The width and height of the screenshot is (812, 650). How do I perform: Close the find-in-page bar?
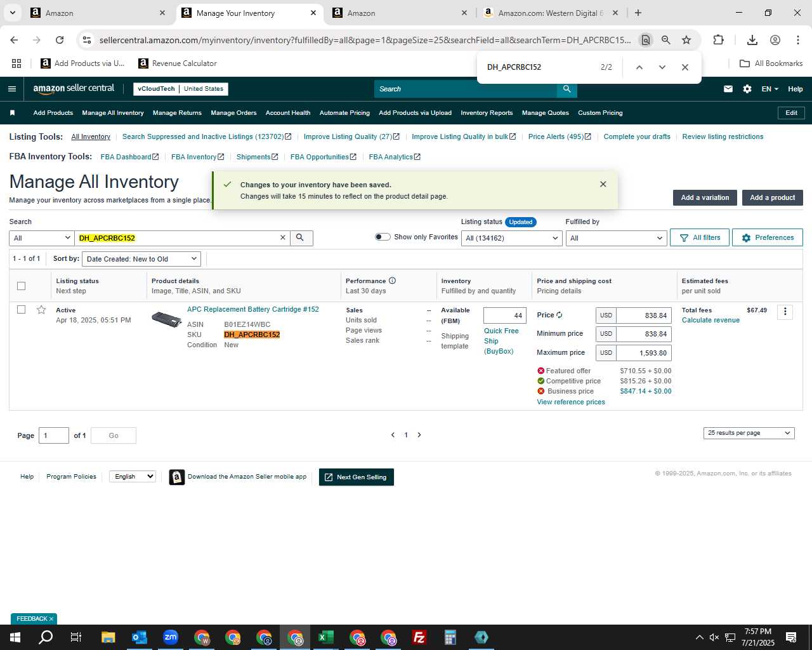pyautogui.click(x=685, y=67)
